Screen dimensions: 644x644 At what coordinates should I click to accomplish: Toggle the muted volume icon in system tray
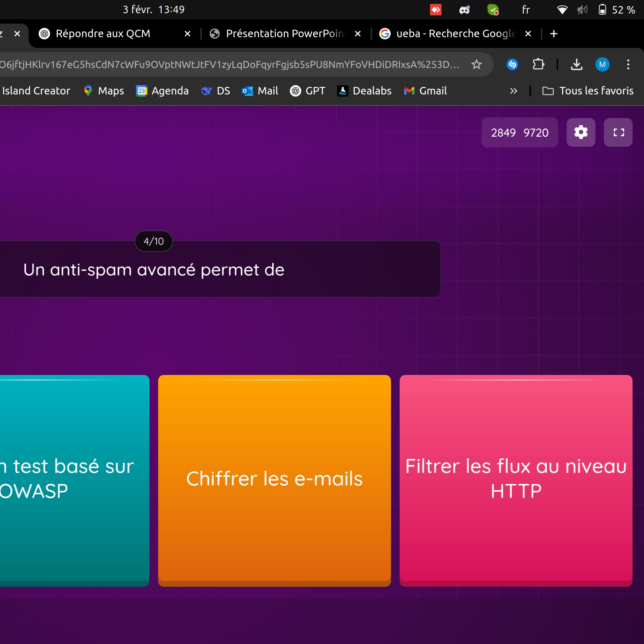tap(582, 10)
